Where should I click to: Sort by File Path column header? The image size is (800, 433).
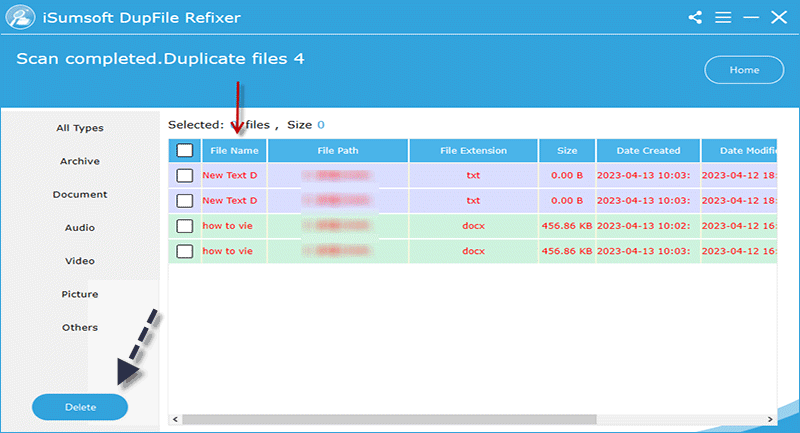point(338,150)
